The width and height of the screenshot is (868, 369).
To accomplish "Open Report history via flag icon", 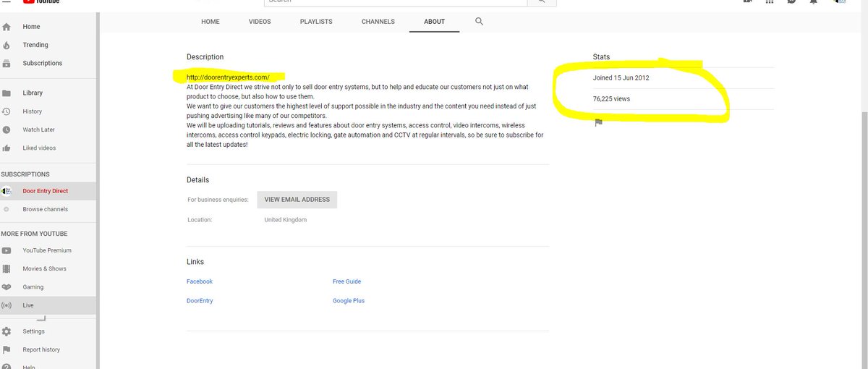I will [6, 349].
